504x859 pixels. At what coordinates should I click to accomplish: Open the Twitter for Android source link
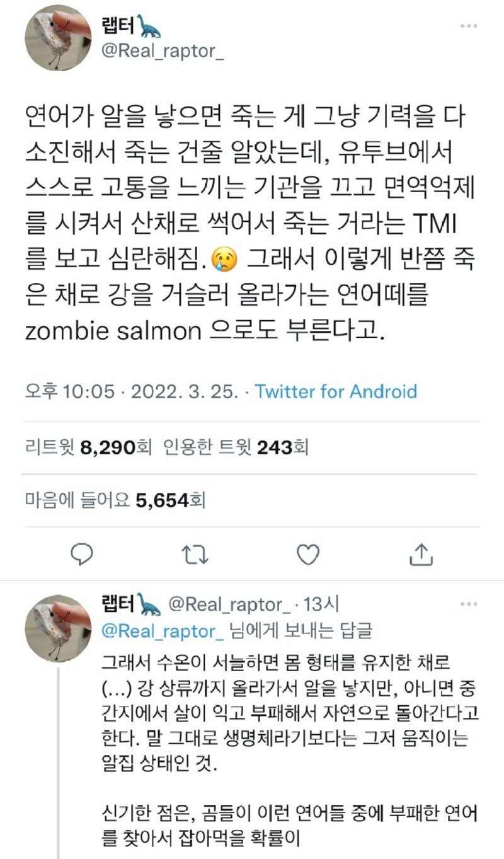[x=336, y=391]
